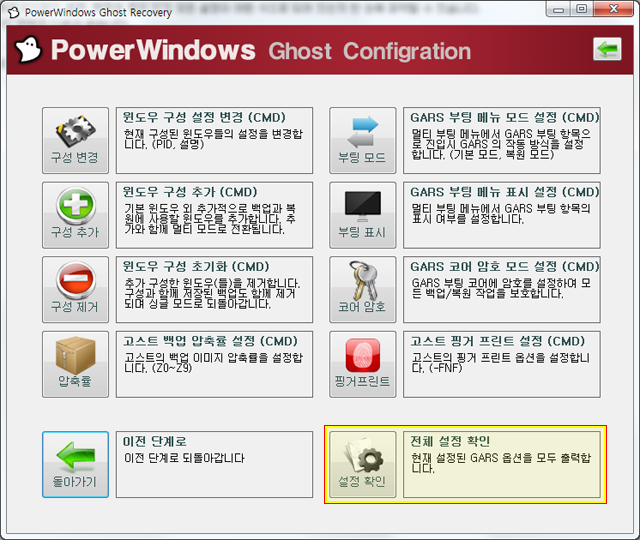Select the 코어 암호 keys button

click(x=363, y=289)
